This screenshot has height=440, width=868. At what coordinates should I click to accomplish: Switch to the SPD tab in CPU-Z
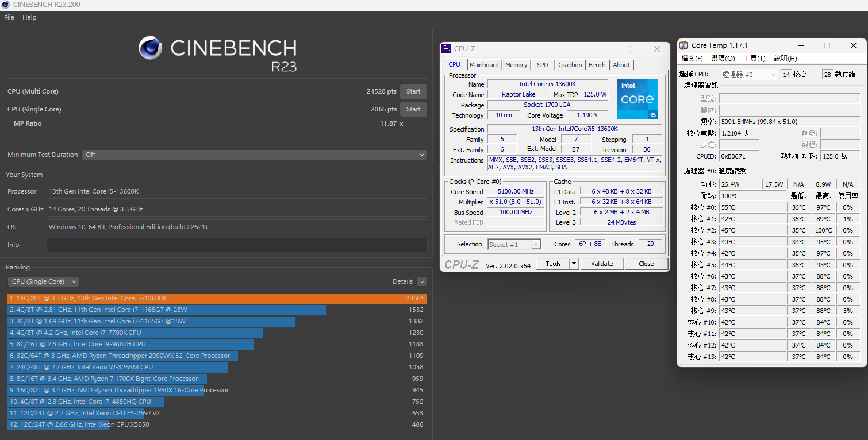(543, 65)
